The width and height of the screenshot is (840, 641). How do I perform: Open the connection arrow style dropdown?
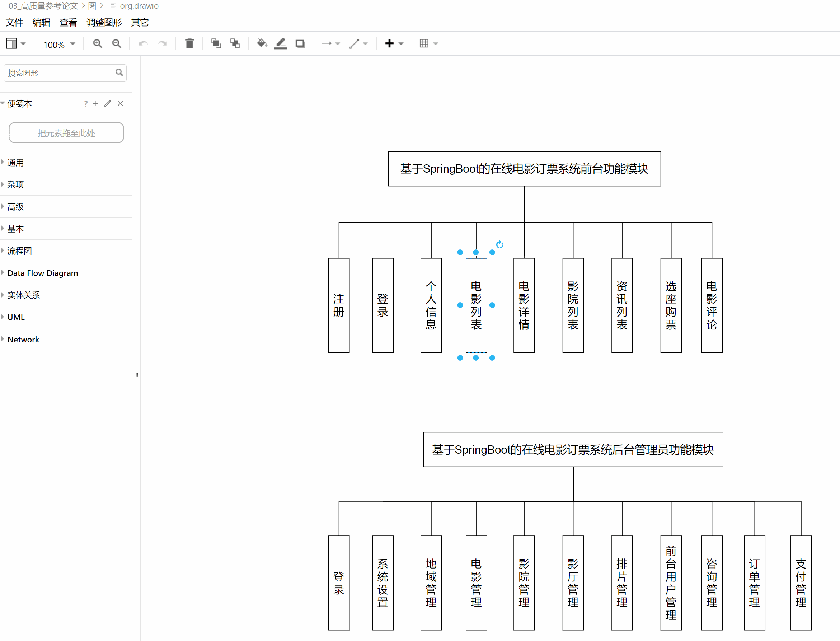(330, 43)
